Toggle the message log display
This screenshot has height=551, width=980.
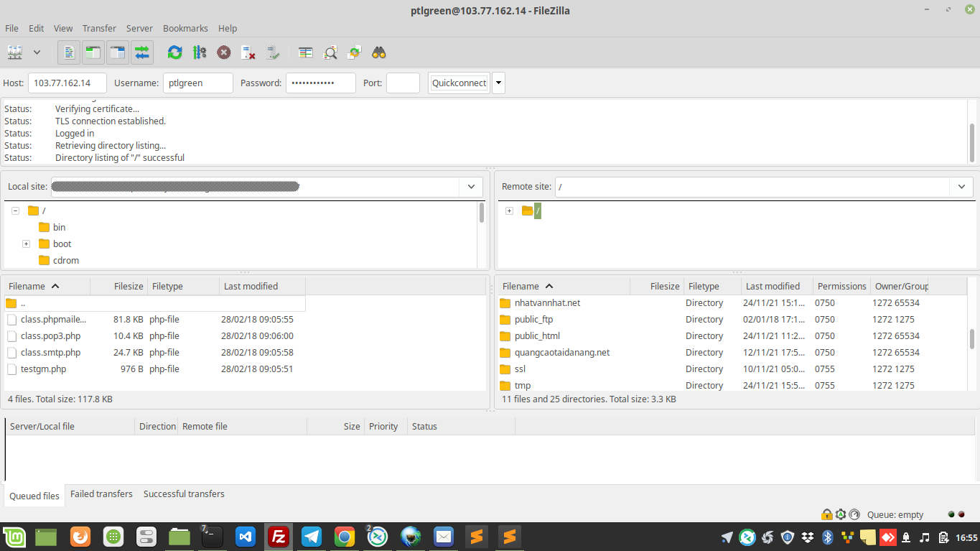point(69,52)
